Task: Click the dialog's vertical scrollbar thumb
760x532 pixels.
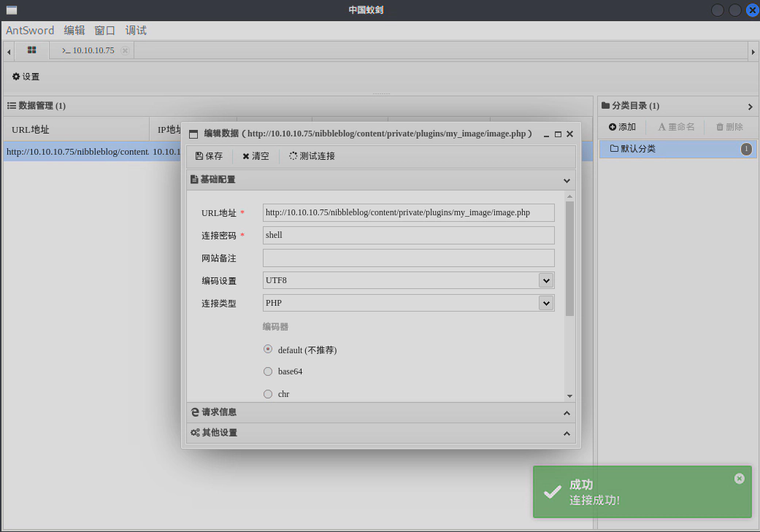Action: [x=569, y=259]
